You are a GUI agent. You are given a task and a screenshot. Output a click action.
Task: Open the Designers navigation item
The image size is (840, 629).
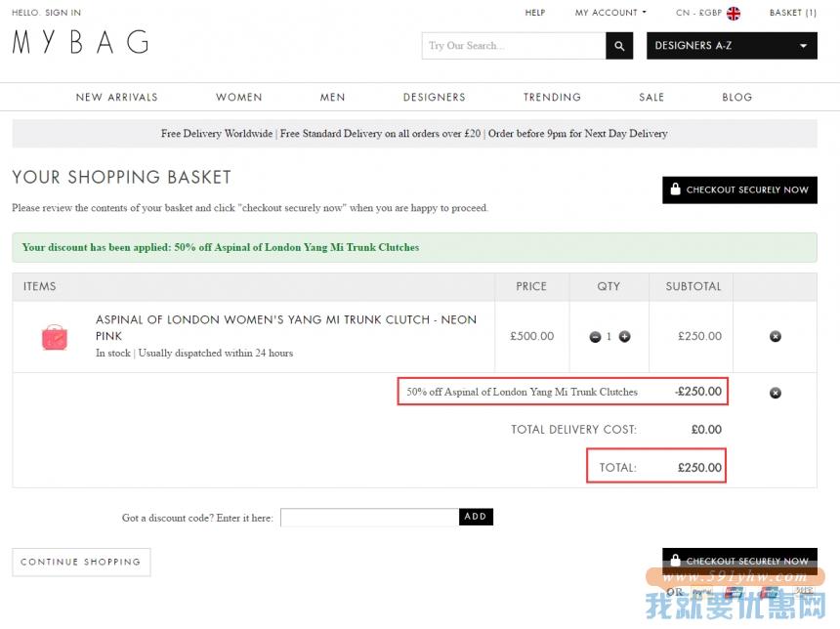(x=435, y=97)
